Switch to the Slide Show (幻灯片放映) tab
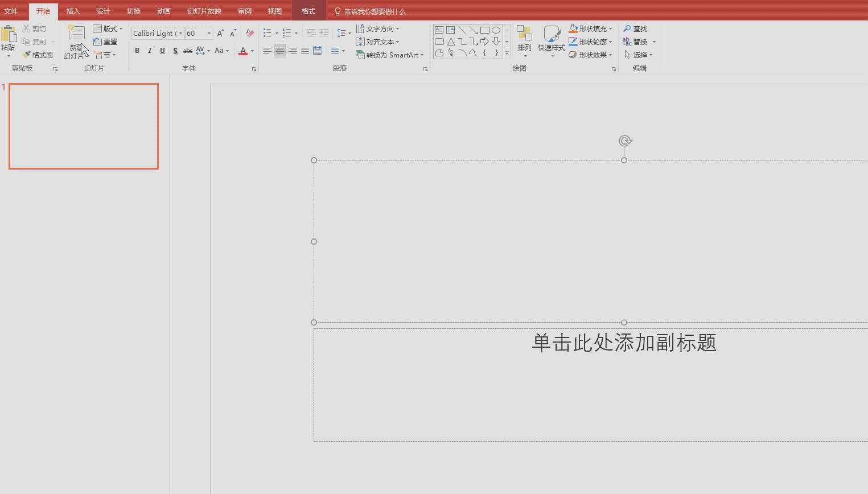Viewport: 868px width, 494px height. click(x=204, y=11)
